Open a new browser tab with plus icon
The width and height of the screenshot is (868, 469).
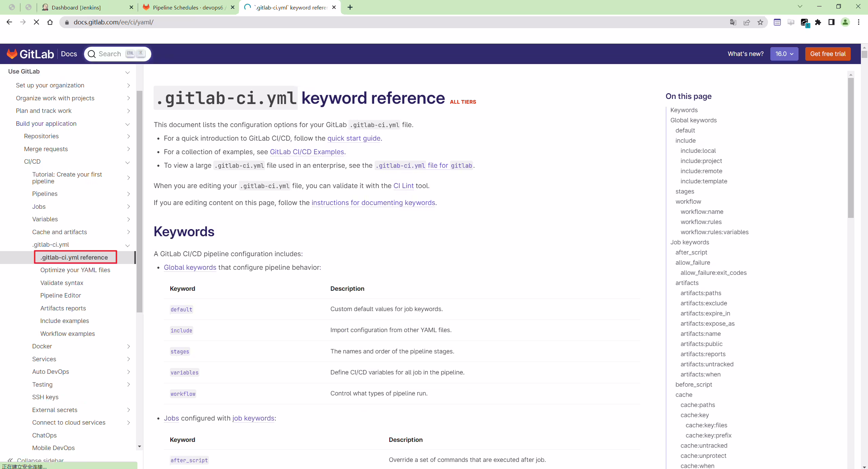pos(350,7)
